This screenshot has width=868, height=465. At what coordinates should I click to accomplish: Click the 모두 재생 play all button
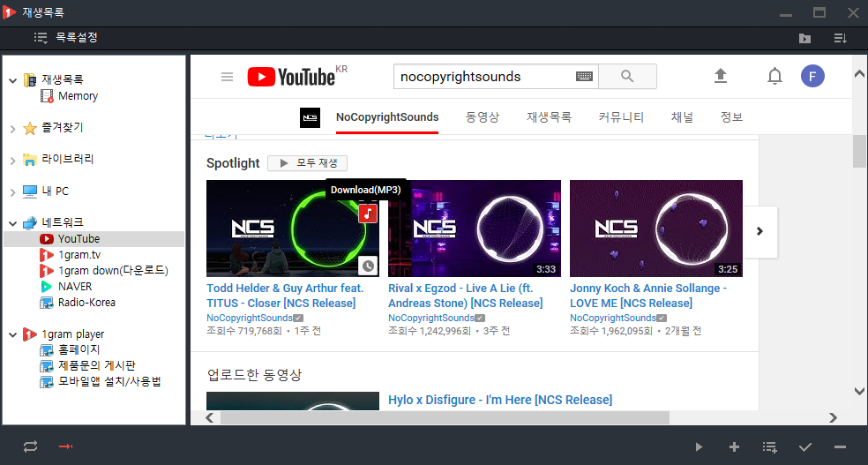(x=307, y=163)
